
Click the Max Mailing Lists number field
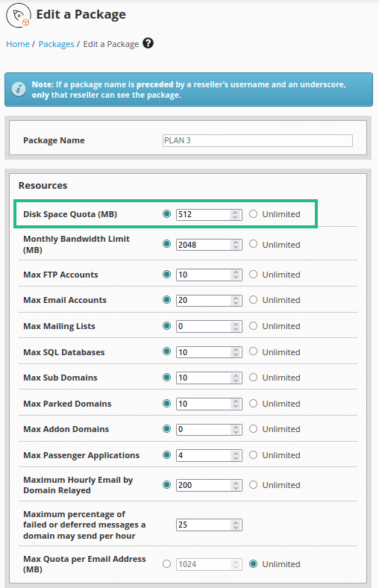209,326
